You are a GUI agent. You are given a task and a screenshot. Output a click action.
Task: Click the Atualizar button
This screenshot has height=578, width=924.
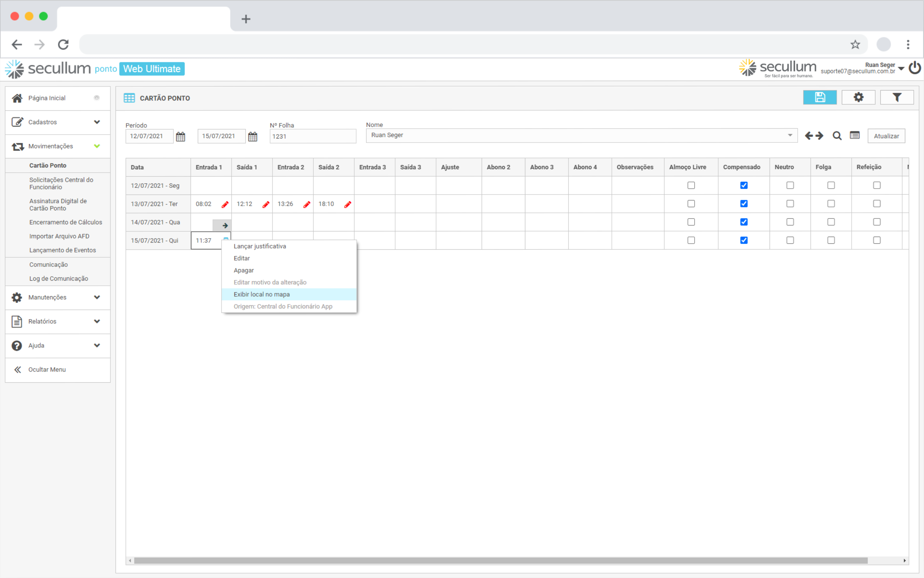pyautogui.click(x=886, y=136)
